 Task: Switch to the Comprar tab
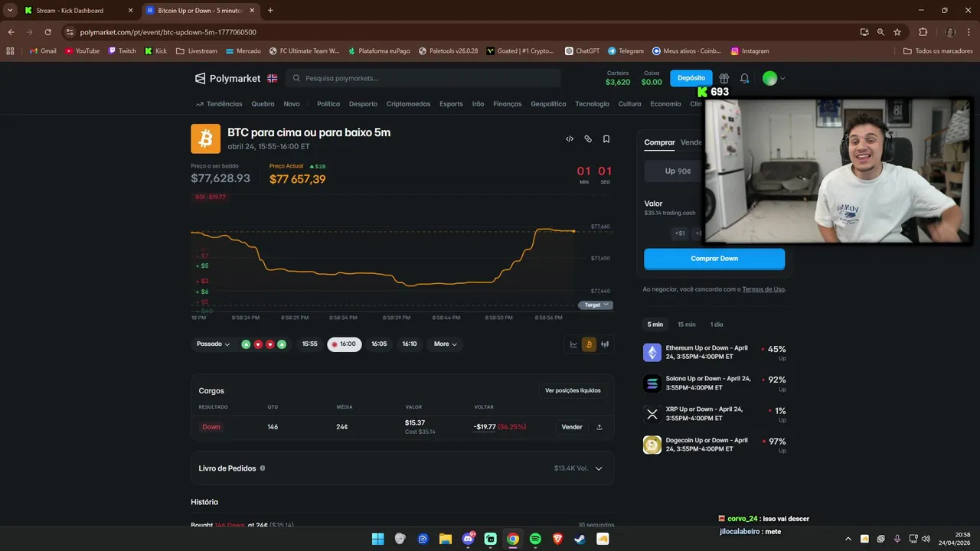point(659,142)
